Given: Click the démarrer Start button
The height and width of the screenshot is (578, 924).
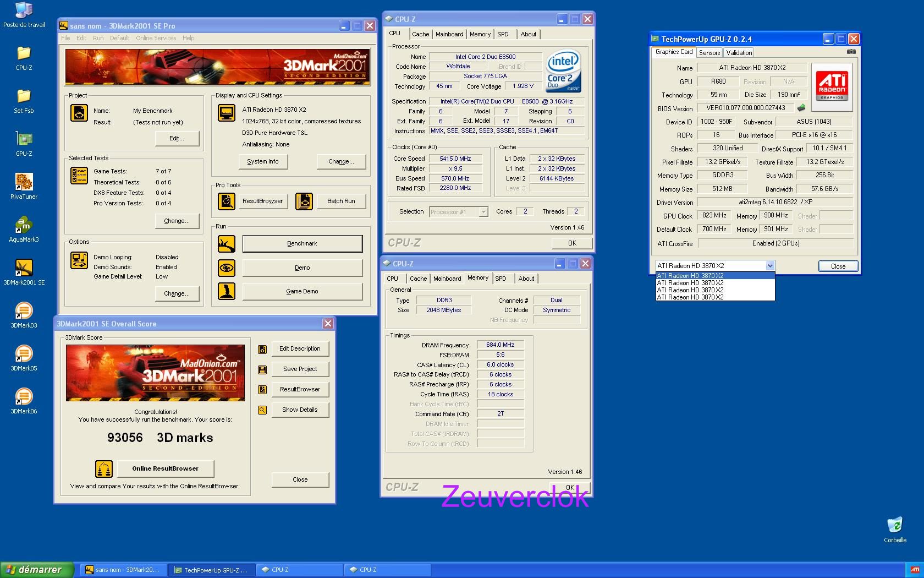Looking at the screenshot, I should pos(37,570).
